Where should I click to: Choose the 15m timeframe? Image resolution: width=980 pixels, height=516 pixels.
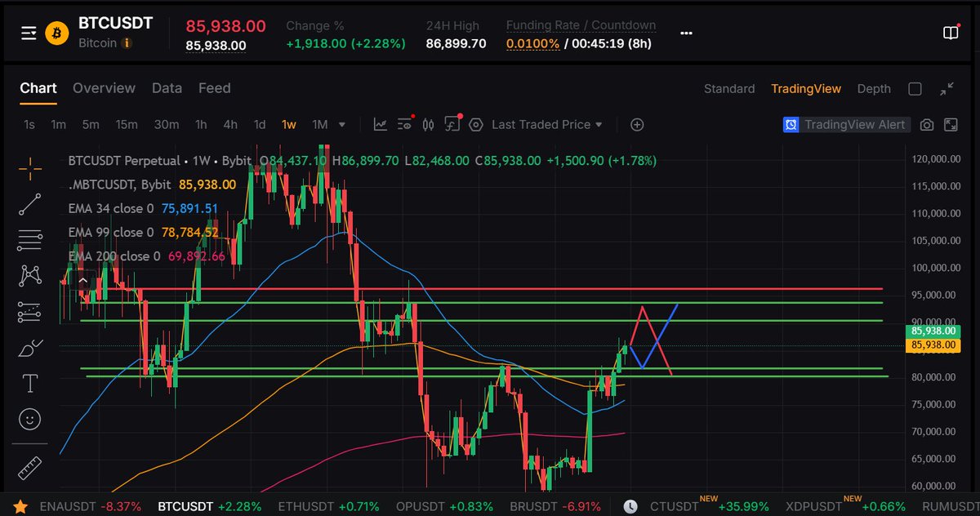(x=127, y=125)
